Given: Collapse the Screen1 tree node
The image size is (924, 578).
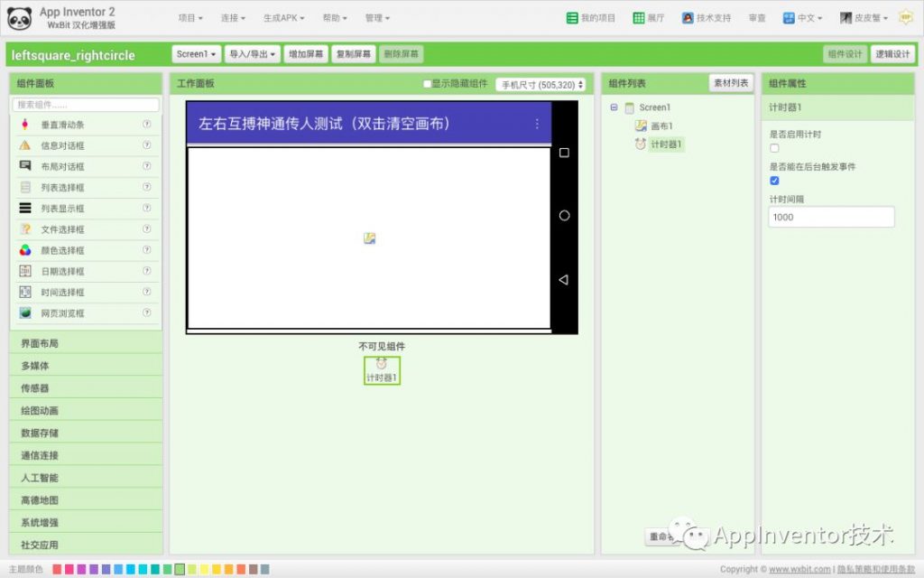Looking at the screenshot, I should point(614,107).
